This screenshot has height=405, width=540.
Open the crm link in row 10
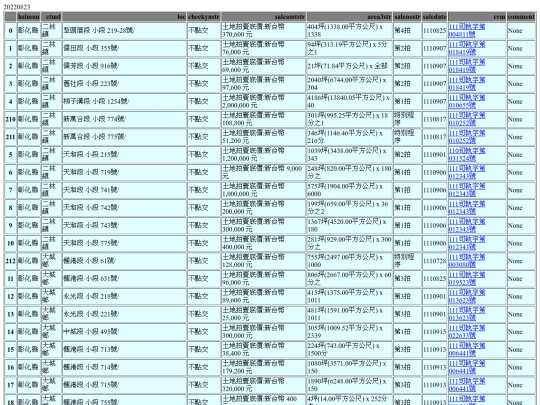point(467,243)
